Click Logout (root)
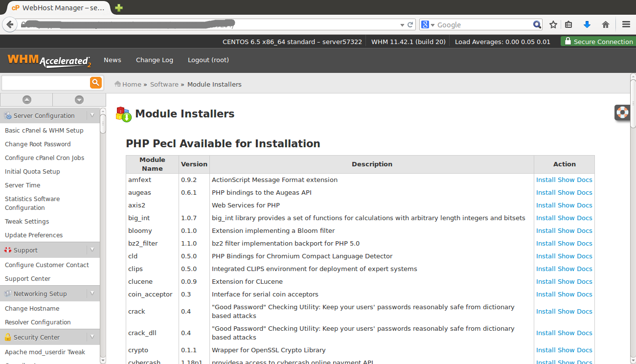 (x=208, y=60)
